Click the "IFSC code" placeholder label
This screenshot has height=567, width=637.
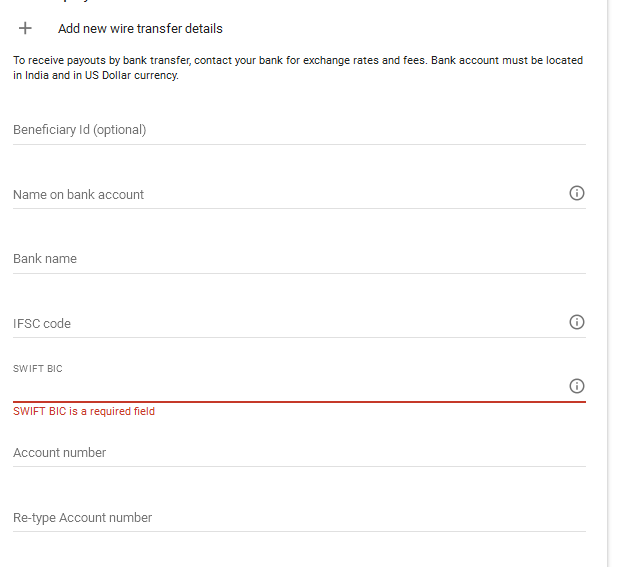click(x=42, y=324)
